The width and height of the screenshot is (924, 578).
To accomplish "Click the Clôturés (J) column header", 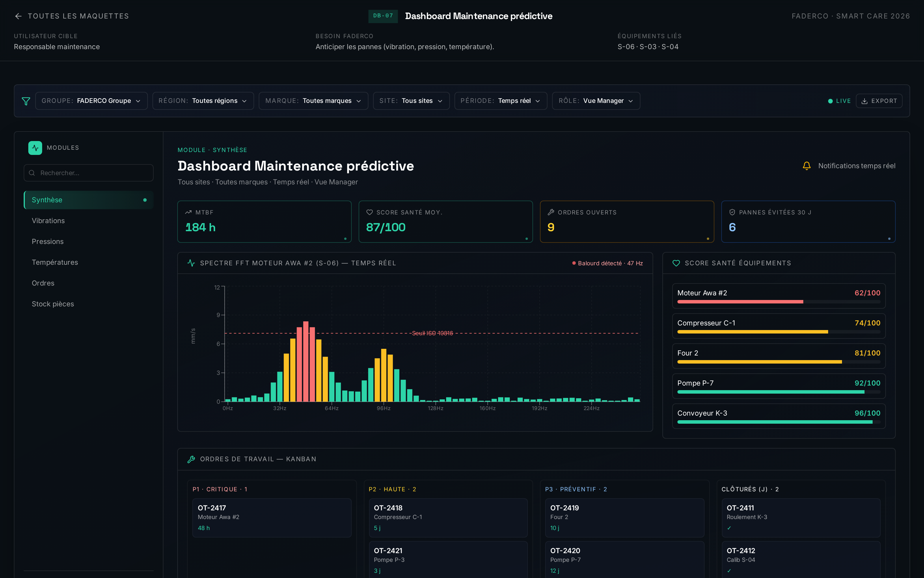I will (750, 489).
